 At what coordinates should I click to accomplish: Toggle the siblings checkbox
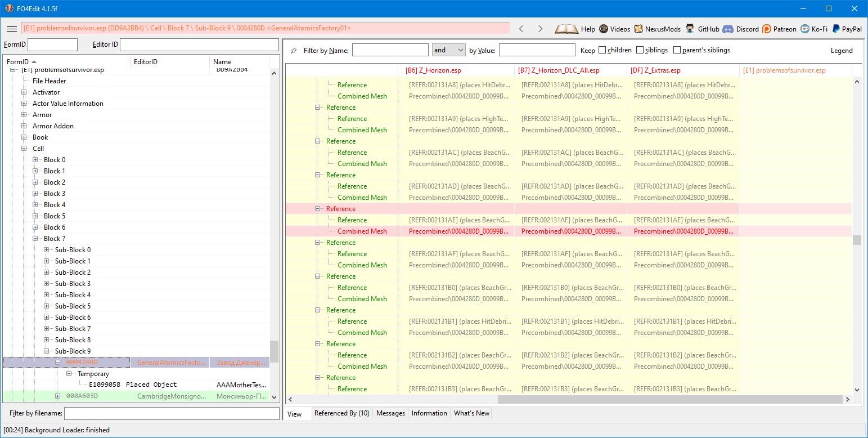click(640, 50)
